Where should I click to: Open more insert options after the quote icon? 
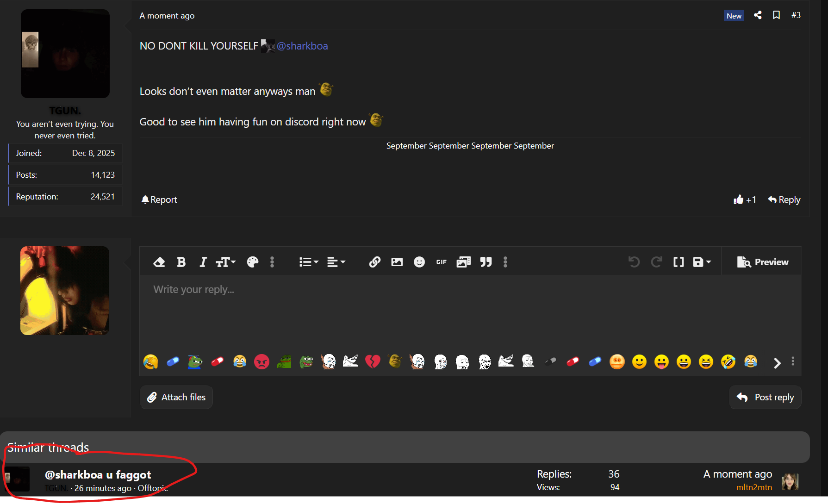tap(505, 262)
